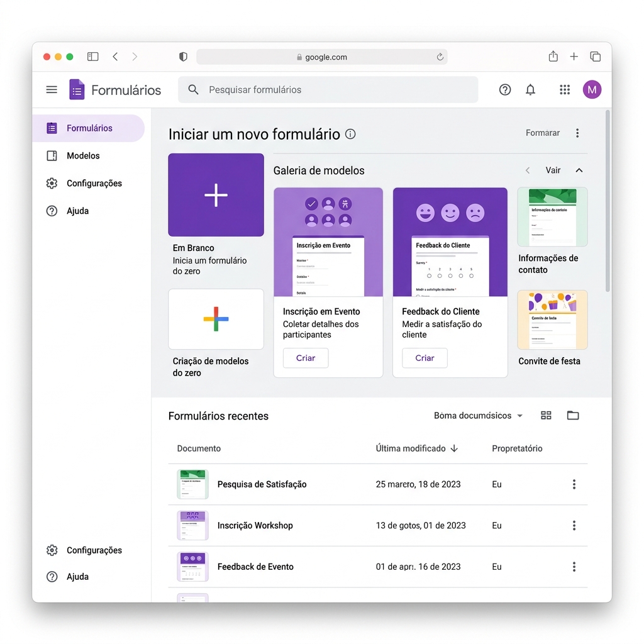Open the upper Configurações sidebar item
644x644 pixels.
click(84, 183)
